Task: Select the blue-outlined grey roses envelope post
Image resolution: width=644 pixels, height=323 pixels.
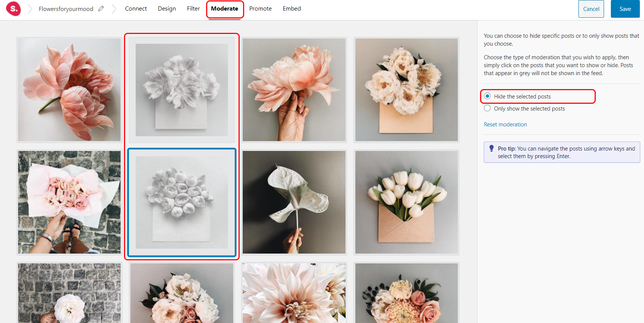Action: (182, 202)
